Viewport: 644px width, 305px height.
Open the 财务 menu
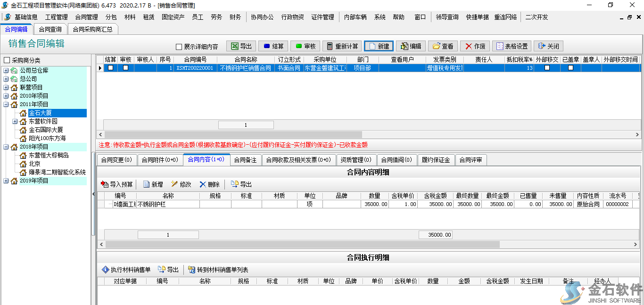(x=235, y=16)
